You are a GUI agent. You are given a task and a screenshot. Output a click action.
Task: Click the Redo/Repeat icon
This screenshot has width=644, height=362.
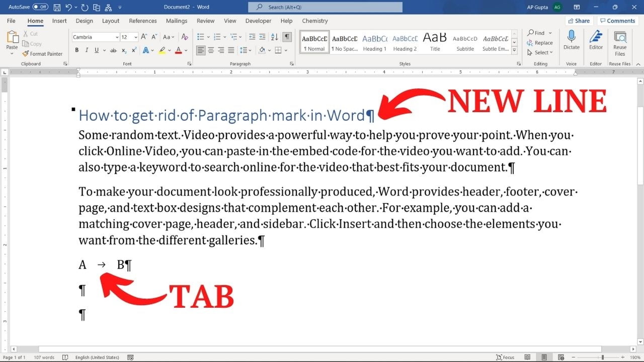click(85, 7)
